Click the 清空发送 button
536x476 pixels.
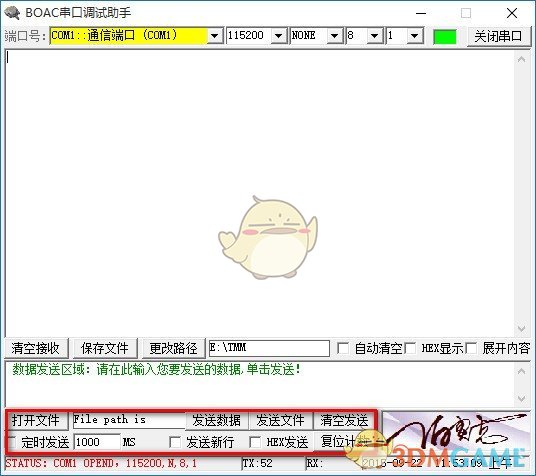click(x=344, y=420)
